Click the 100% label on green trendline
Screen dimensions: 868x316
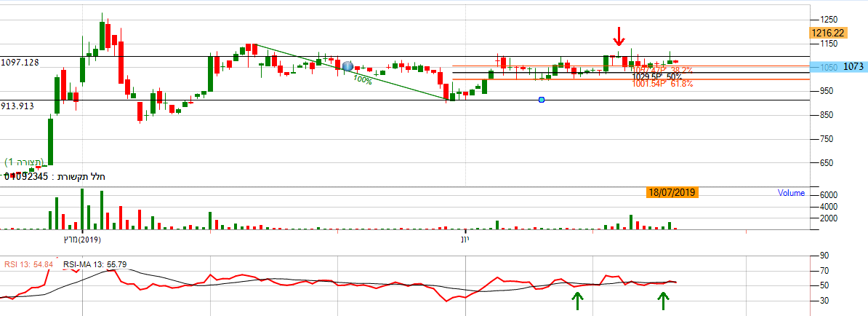(x=363, y=81)
